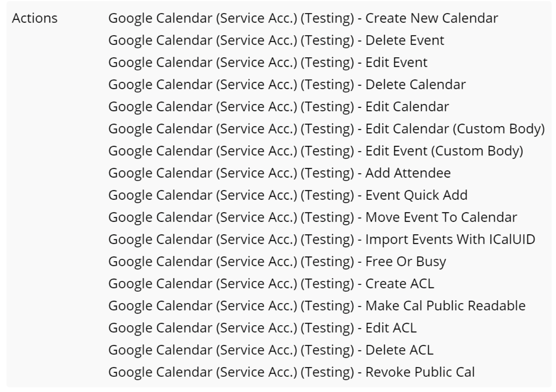Select the Delete Event action
Screen dimensions: 556x392
pos(276,40)
